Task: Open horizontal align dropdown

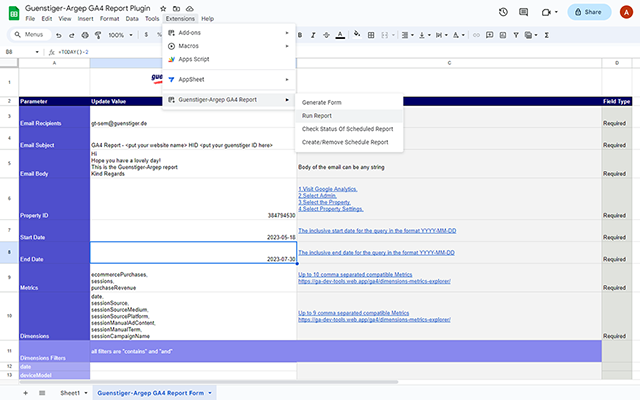Action: (x=407, y=35)
